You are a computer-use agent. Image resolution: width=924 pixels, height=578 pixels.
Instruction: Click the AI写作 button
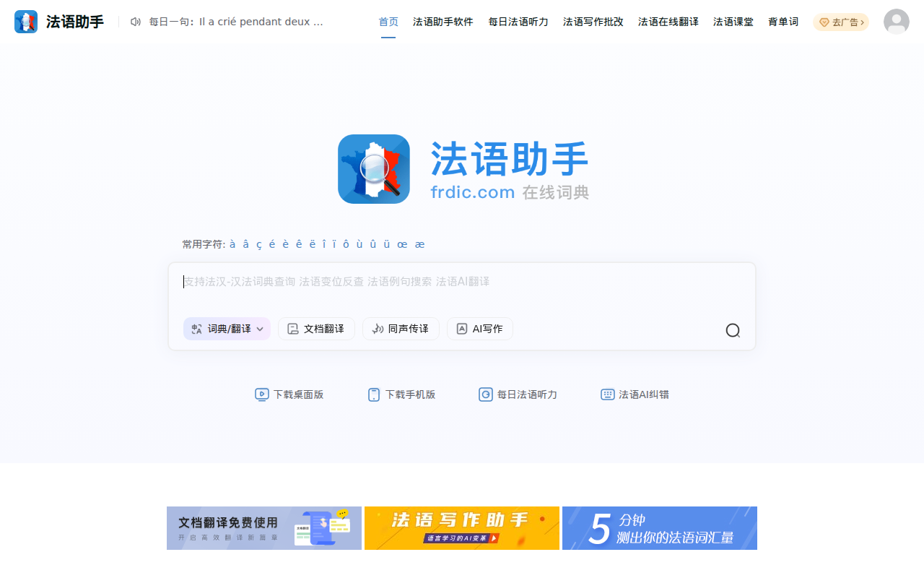click(x=480, y=329)
